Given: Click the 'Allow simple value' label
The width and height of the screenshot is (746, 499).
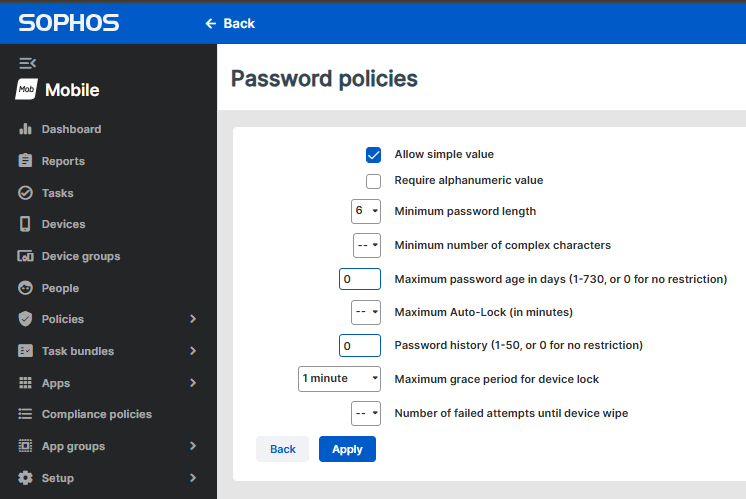Looking at the screenshot, I should click(444, 154).
